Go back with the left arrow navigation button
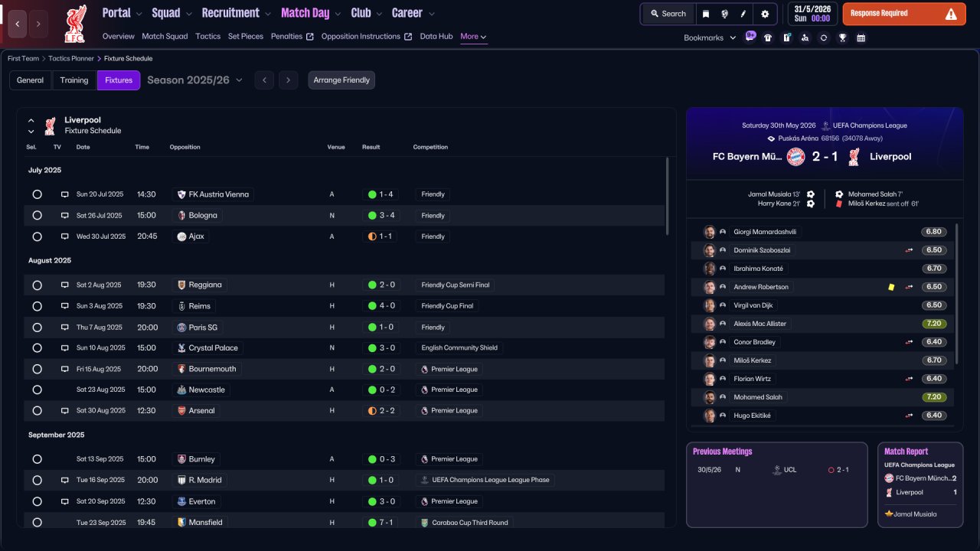 tap(18, 24)
